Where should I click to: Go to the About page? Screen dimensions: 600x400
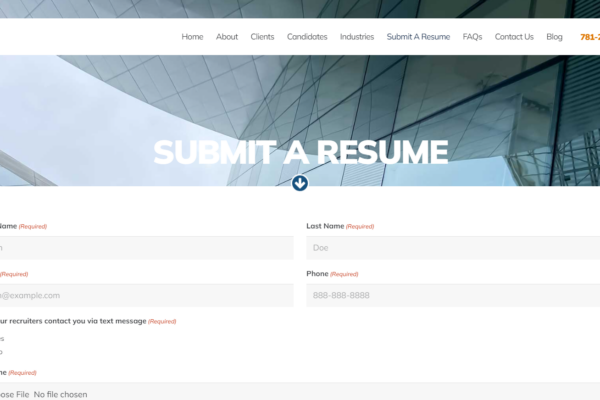point(227,37)
